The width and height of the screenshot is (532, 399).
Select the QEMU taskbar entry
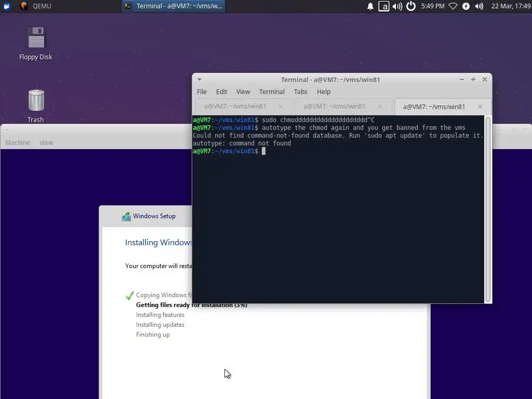pyautogui.click(x=36, y=6)
